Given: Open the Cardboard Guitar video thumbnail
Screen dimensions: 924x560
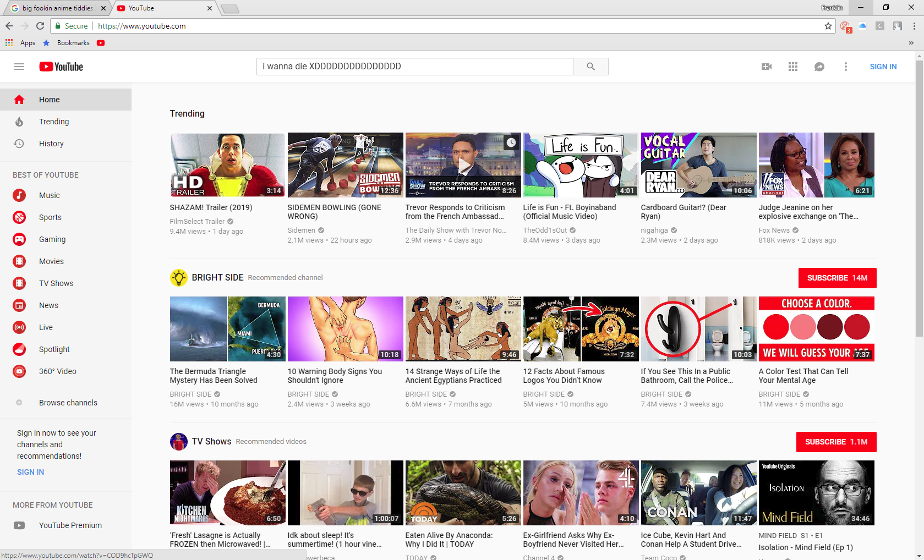Looking at the screenshot, I should point(698,165).
